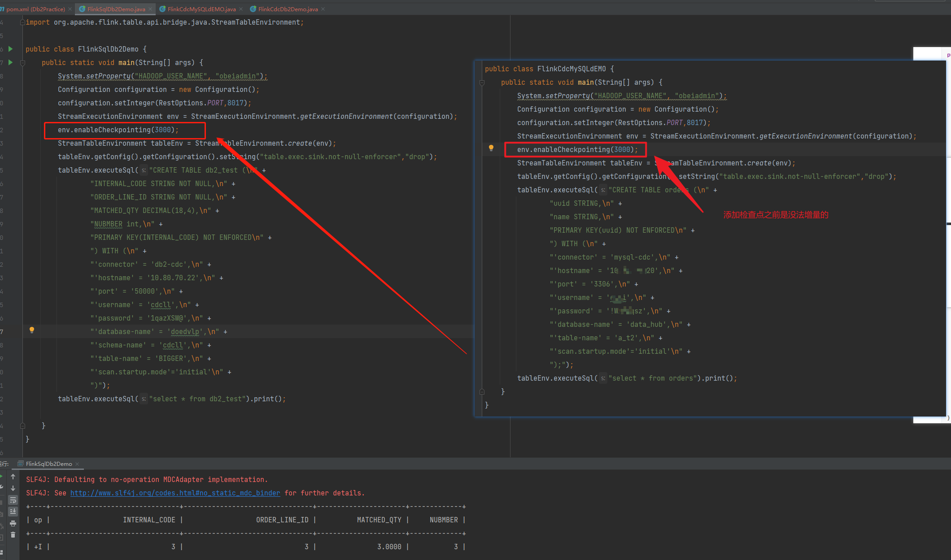Collapse the main method fold marker in FlinkSqlDb2Demo

point(22,63)
